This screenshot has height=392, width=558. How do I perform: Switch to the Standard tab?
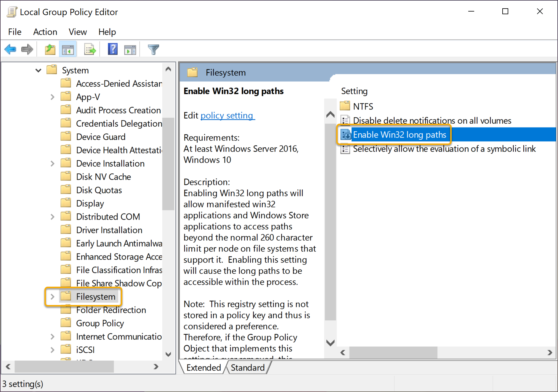[248, 367]
